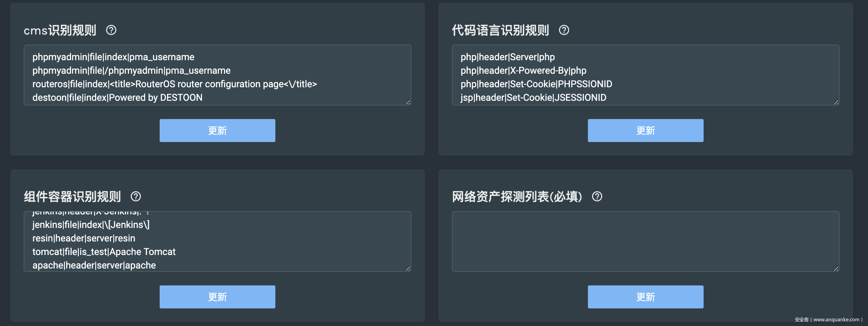Click the destoon Powered by DESTOON line
Image resolution: width=868 pixels, height=326 pixels.
pos(117,98)
